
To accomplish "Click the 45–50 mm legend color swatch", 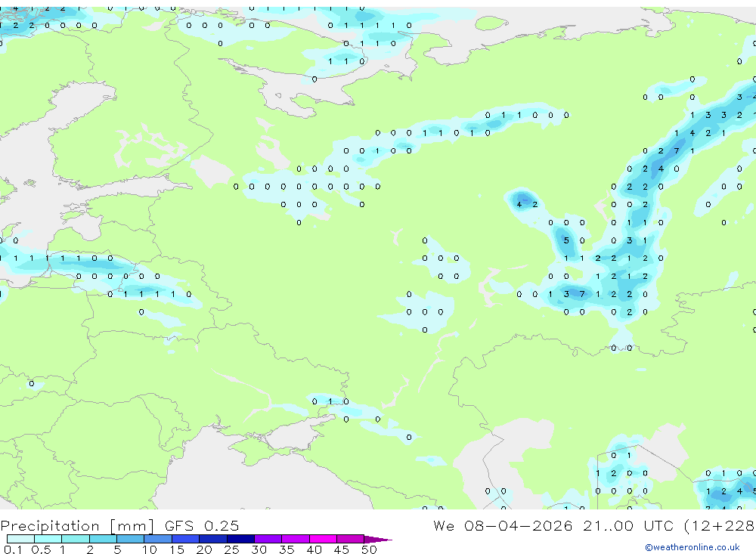I will point(351,539).
